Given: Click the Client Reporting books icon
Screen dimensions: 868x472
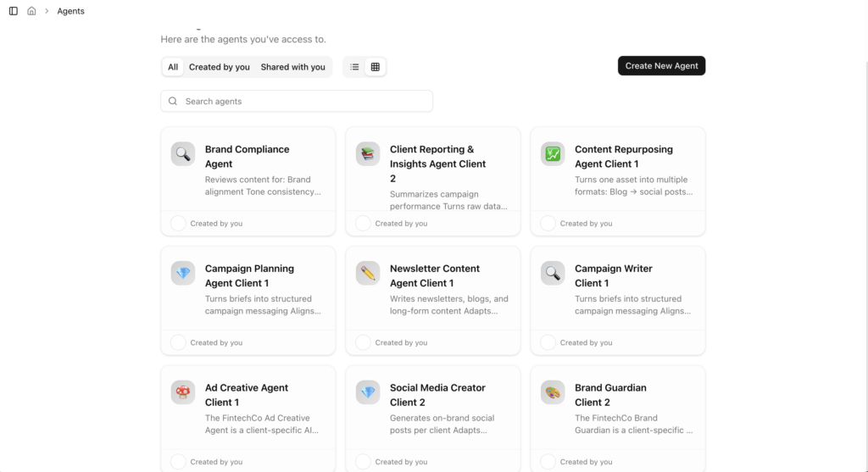Looking at the screenshot, I should (367, 154).
